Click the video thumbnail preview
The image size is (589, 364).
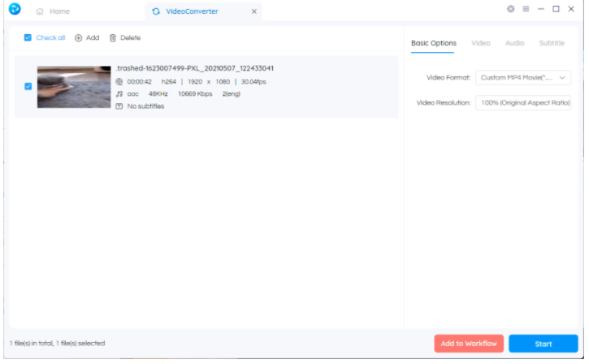pos(74,87)
